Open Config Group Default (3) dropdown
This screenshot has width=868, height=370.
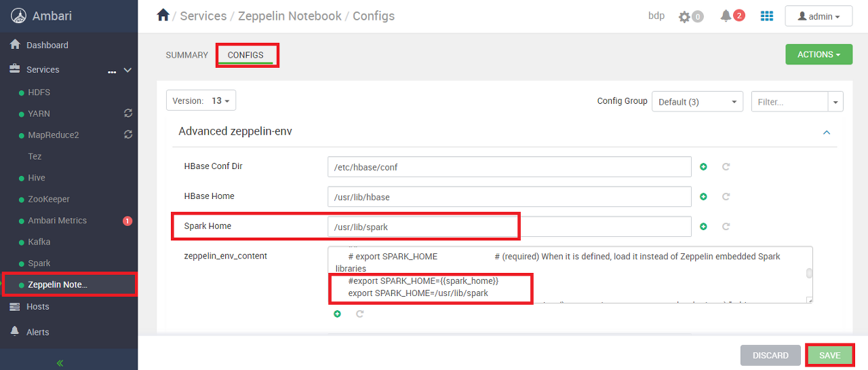click(x=697, y=102)
